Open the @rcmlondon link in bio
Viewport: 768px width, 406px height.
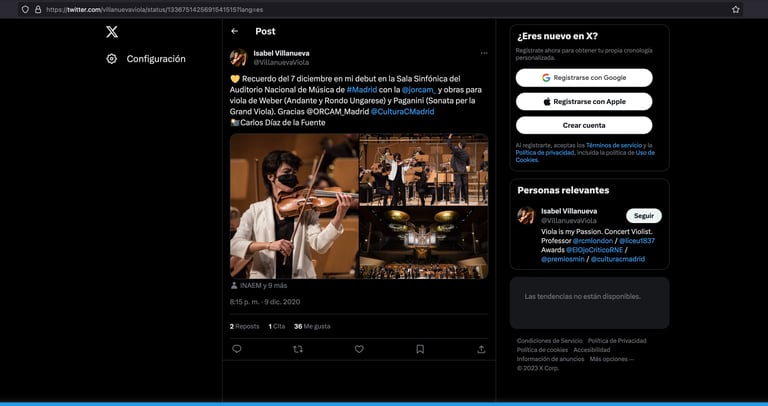pos(593,241)
